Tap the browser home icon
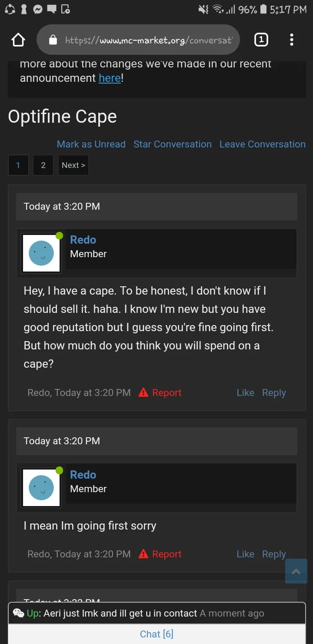The width and height of the screenshot is (313, 644). click(18, 40)
